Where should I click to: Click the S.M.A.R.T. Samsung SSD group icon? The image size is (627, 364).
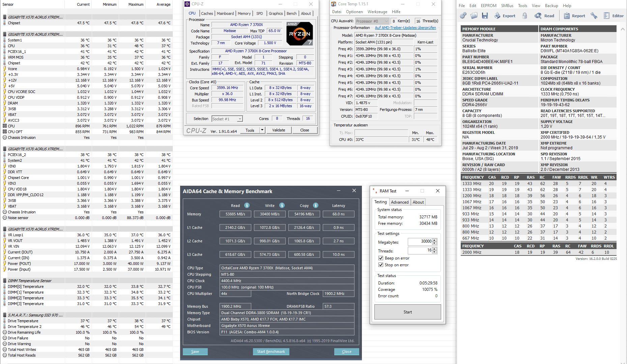click(5, 315)
